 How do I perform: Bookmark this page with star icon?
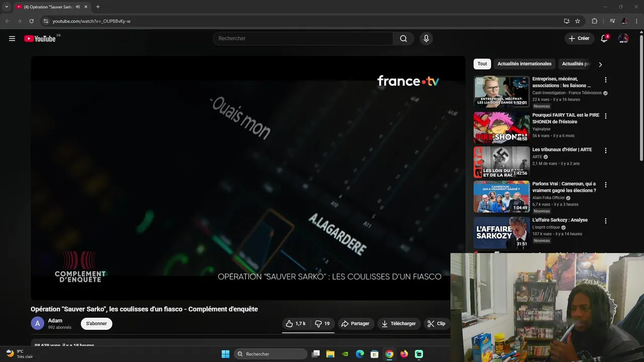click(578, 21)
